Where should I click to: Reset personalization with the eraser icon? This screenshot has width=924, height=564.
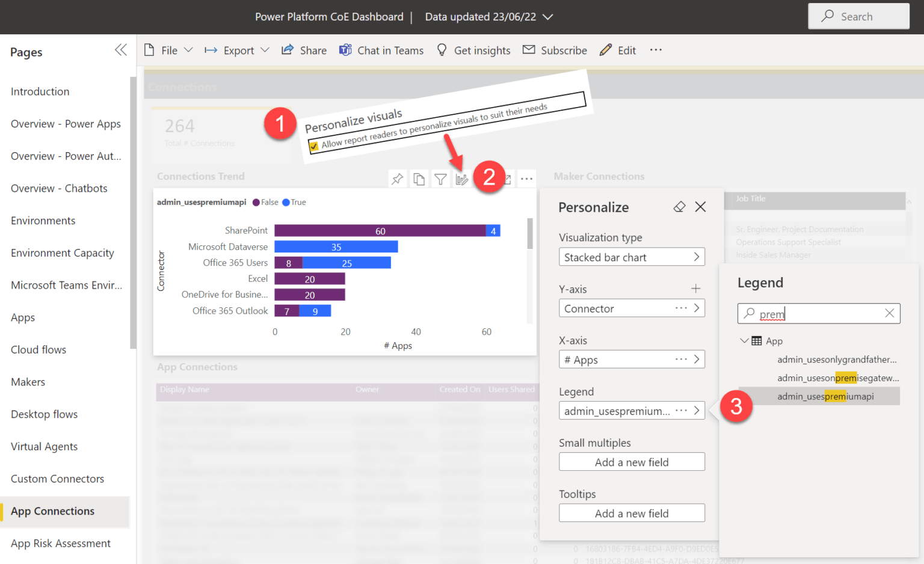tap(679, 207)
